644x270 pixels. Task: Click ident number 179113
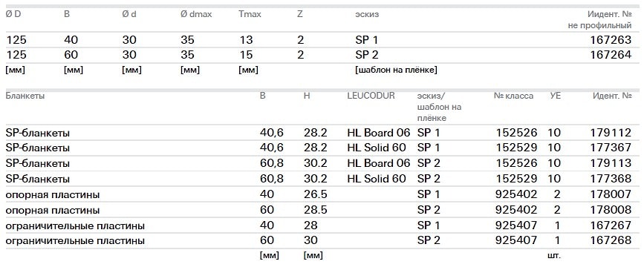pyautogui.click(x=611, y=163)
